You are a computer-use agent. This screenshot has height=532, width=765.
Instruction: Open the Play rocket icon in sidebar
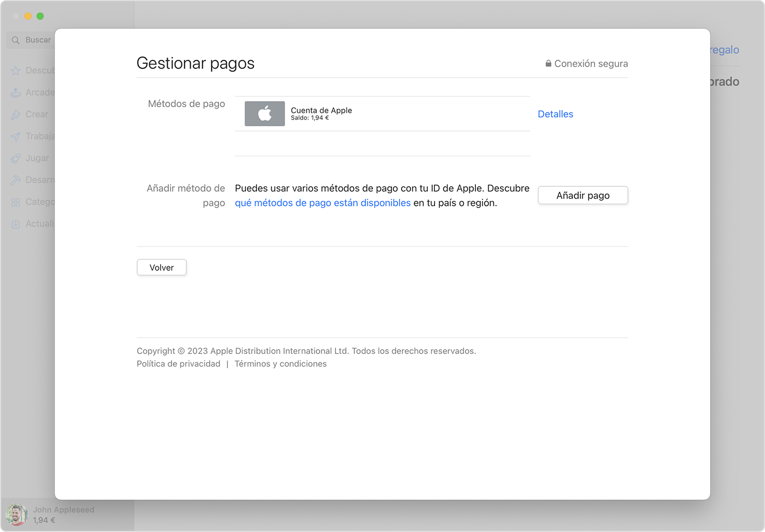coord(16,158)
